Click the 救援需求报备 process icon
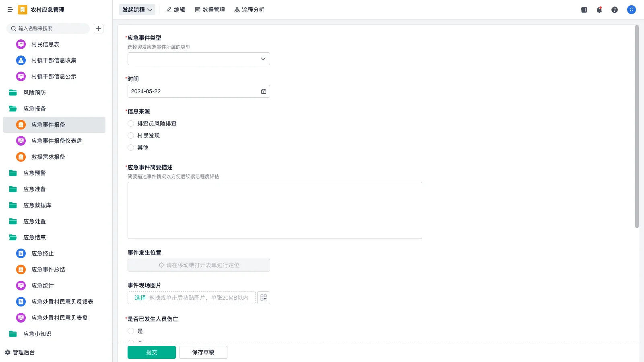Viewport: 644px width, 362px height. [x=21, y=157]
